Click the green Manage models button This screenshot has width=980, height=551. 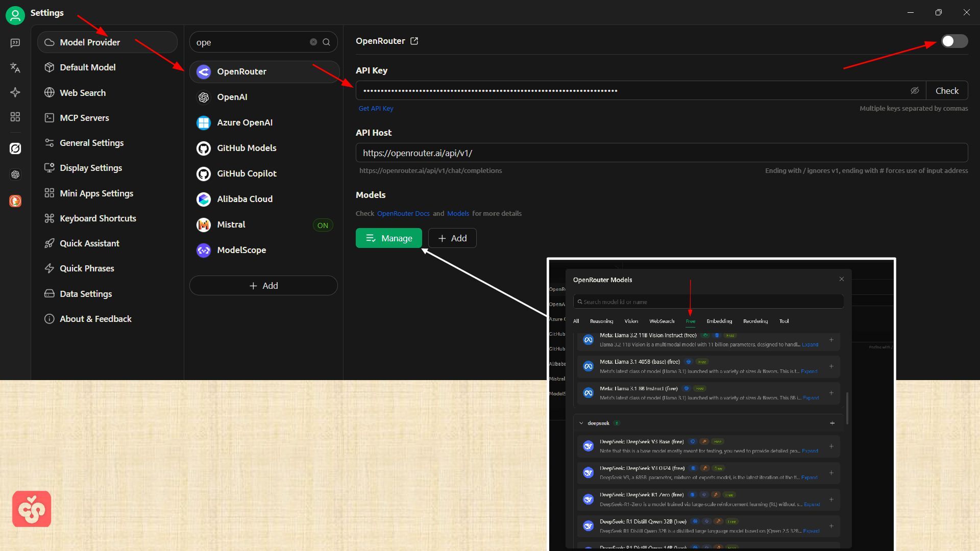click(x=389, y=238)
